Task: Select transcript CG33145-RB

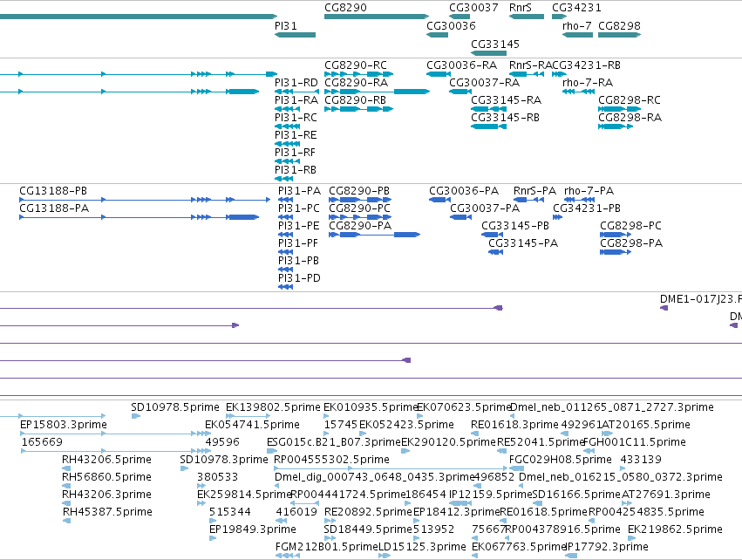Action: tap(488, 126)
